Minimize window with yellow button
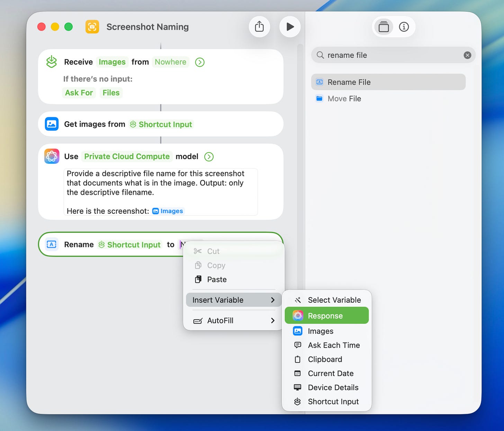This screenshot has height=431, width=504. click(55, 27)
